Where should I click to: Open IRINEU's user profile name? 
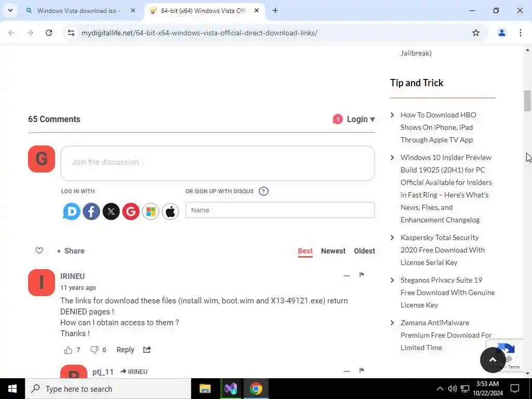click(73, 276)
